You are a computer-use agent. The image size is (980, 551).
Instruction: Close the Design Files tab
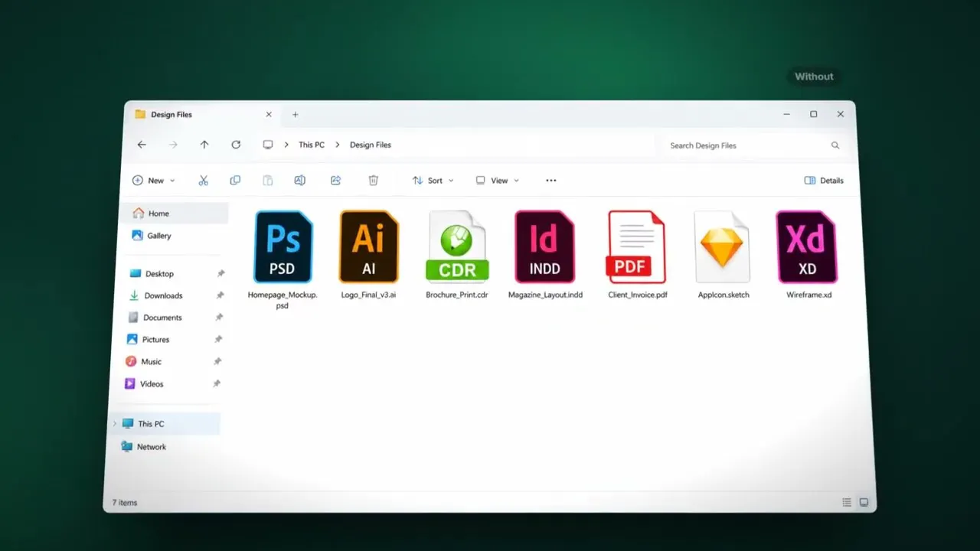(269, 115)
